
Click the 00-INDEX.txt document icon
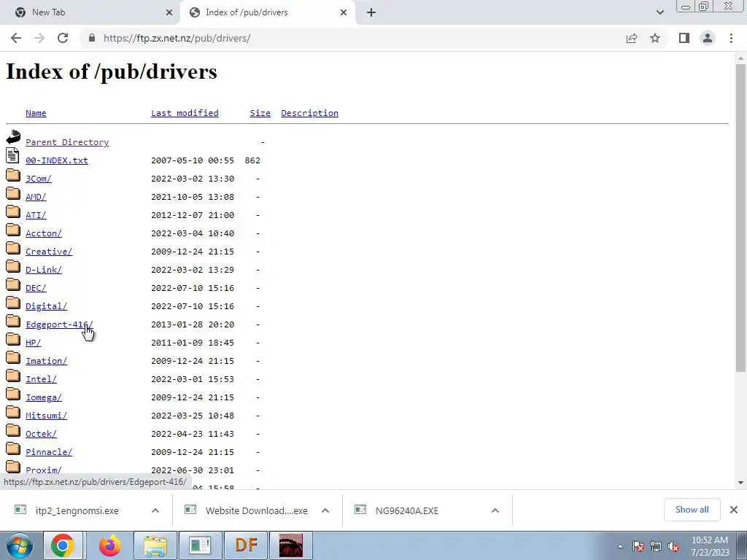(13, 155)
